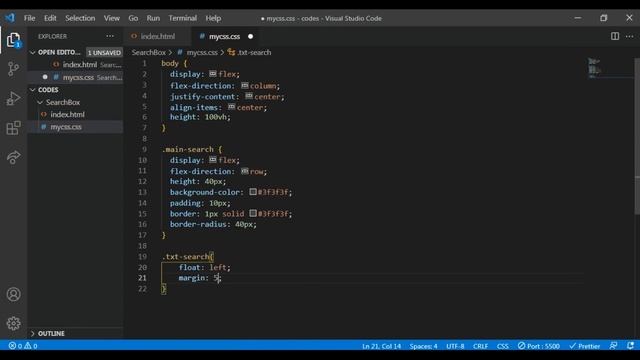Open the Explorer activity bar icon
The width and height of the screenshot is (640, 360).
click(x=13, y=40)
